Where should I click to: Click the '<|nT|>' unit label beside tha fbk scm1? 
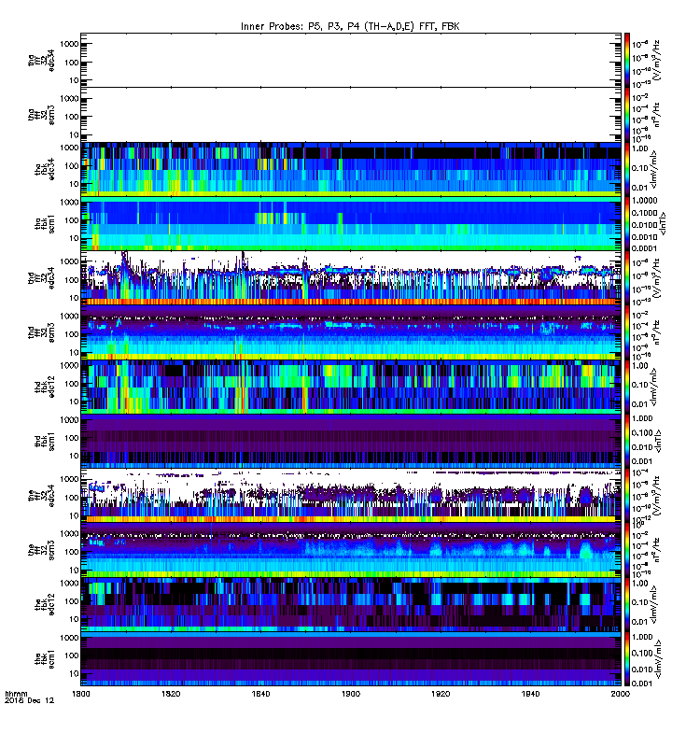click(x=663, y=223)
